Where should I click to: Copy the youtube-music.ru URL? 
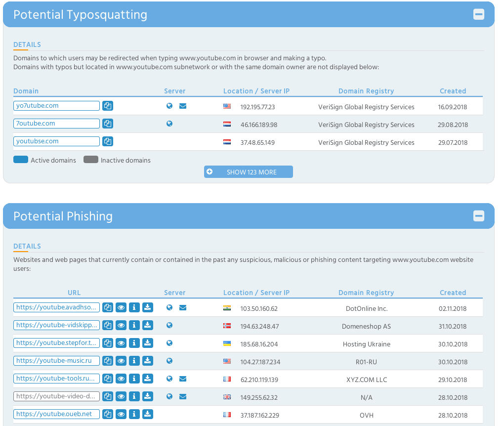point(108,361)
